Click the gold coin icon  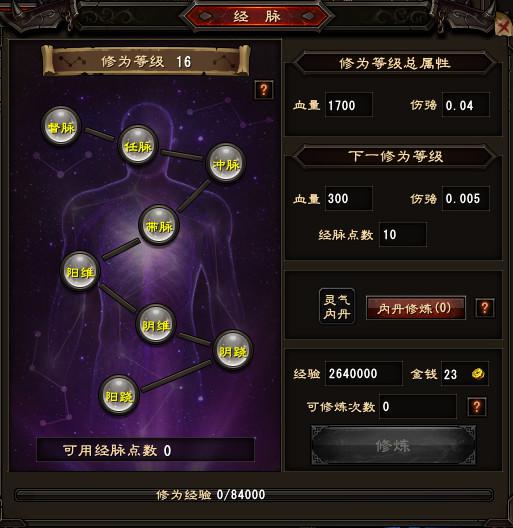(x=478, y=373)
